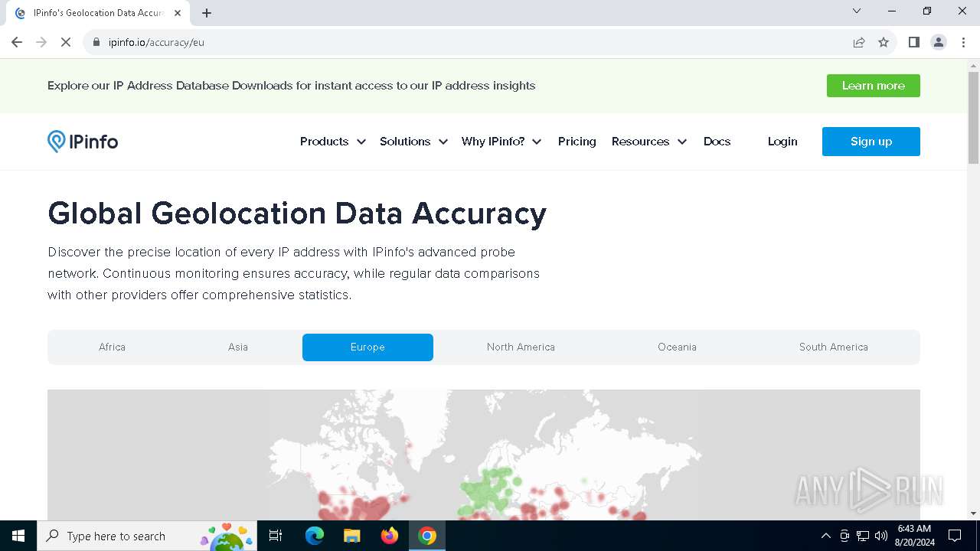Open the Docs page
Image resolution: width=980 pixels, height=551 pixels.
717,142
